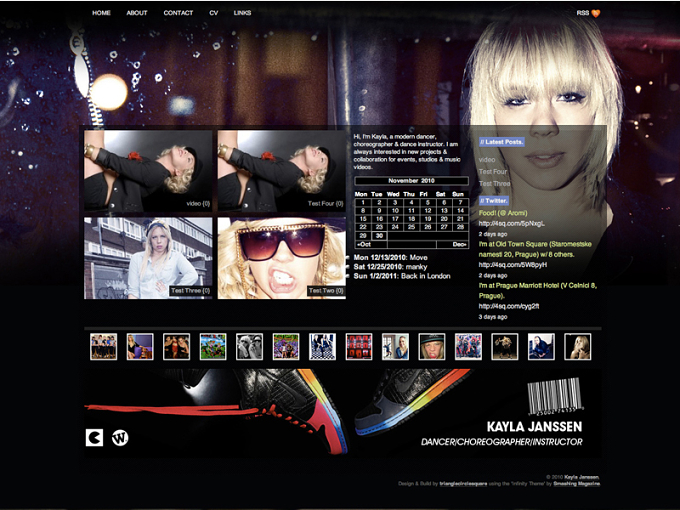Open the last gallery thumbnail portrait
Screen dimensions: 680x510
(577, 347)
